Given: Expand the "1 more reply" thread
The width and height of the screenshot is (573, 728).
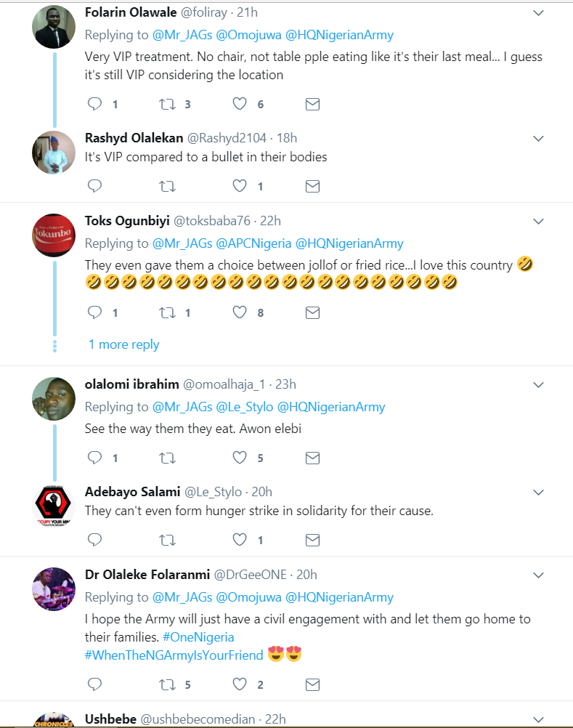Looking at the screenshot, I should 123,344.
